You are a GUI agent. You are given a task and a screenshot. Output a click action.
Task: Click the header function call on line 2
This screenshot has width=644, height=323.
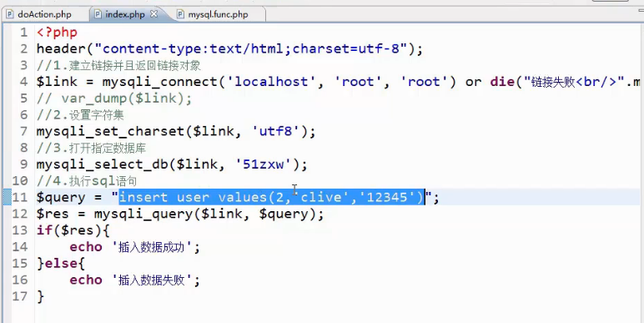pyautogui.click(x=61, y=49)
